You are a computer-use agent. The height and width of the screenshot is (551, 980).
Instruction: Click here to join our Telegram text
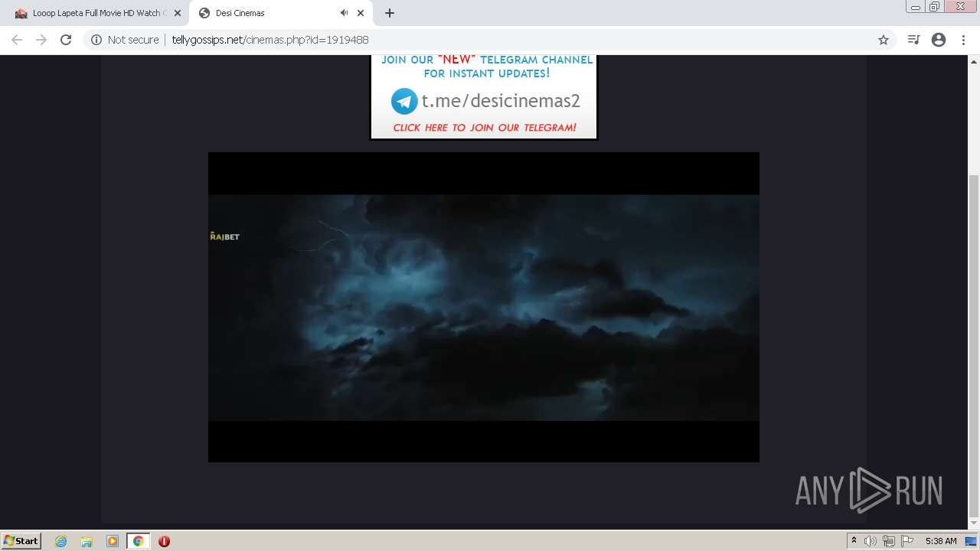485,128
